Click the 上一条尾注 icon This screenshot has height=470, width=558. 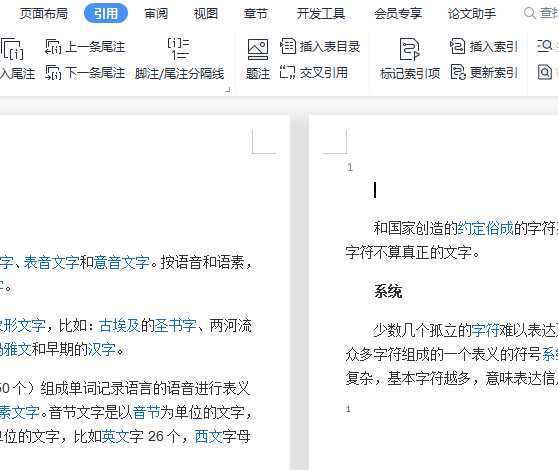click(x=53, y=47)
